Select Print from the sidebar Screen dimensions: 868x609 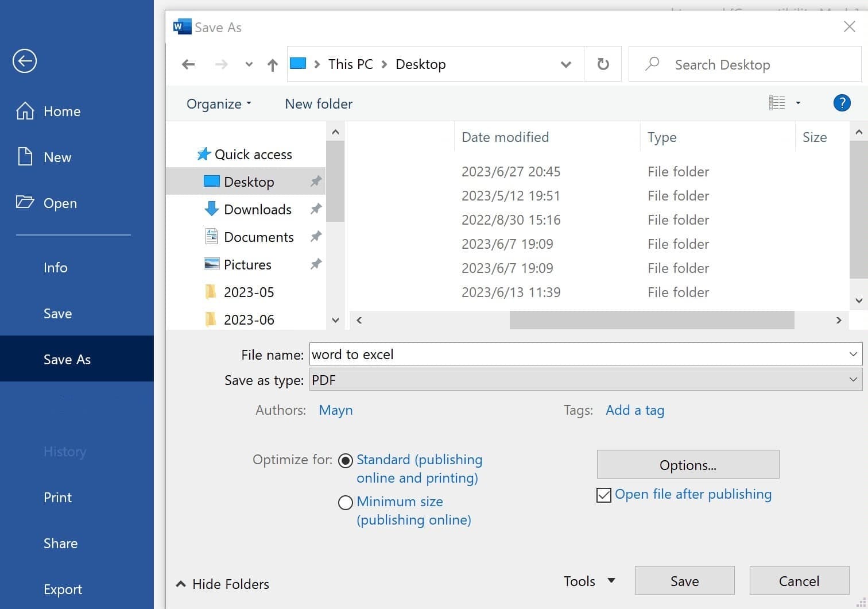tap(57, 497)
